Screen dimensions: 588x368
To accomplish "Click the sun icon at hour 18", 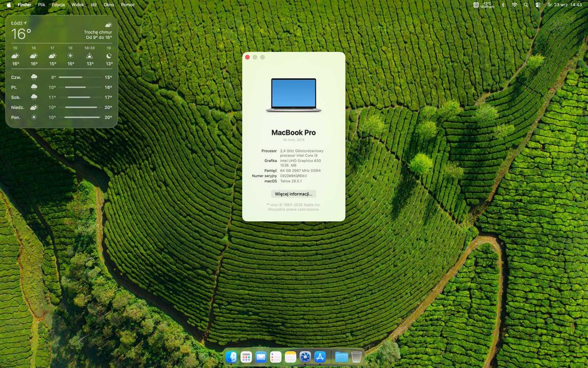I will [x=71, y=56].
